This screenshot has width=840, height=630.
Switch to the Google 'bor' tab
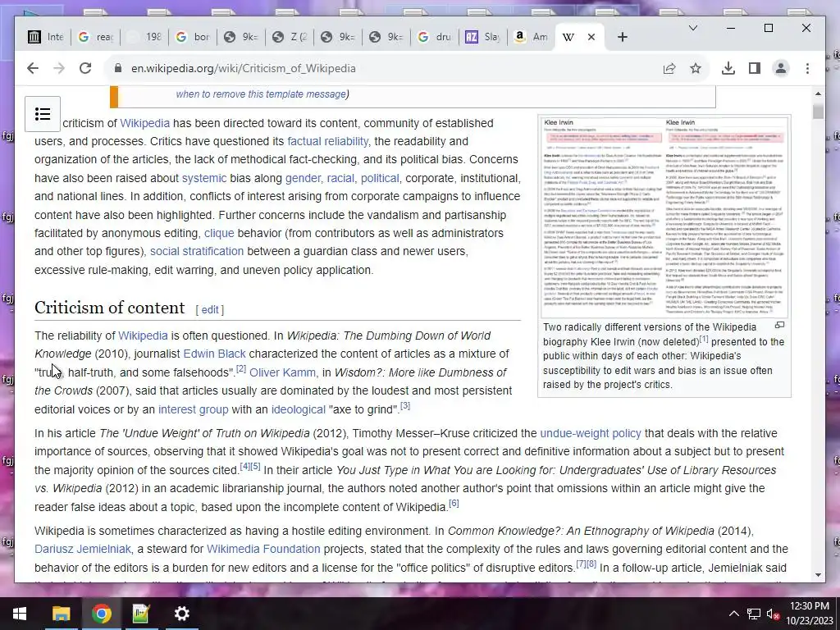(193, 37)
